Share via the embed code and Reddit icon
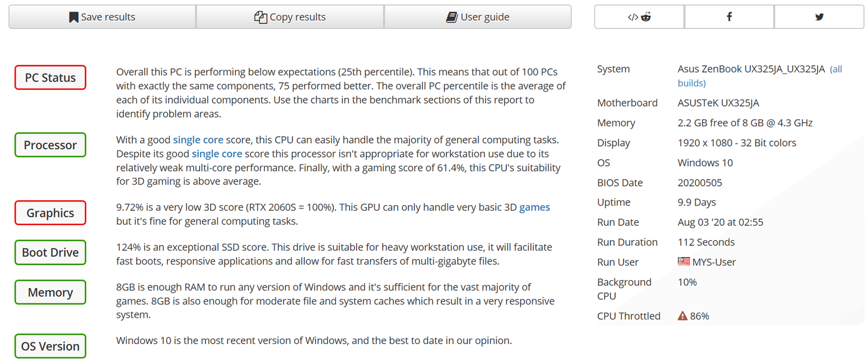 click(639, 17)
